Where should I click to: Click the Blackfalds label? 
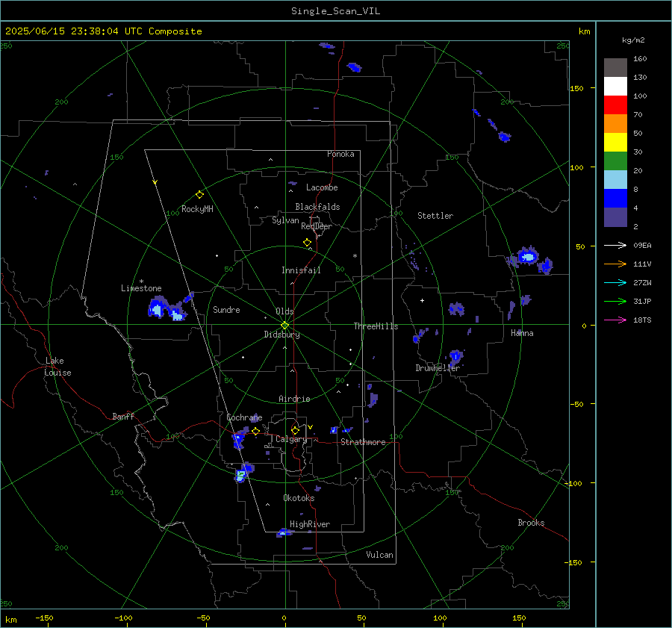click(317, 207)
